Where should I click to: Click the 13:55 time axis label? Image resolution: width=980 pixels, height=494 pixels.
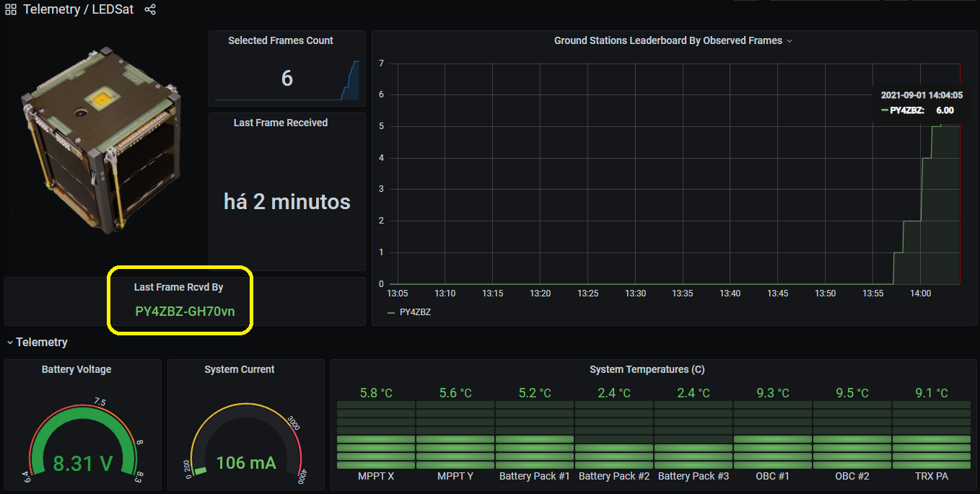(873, 294)
